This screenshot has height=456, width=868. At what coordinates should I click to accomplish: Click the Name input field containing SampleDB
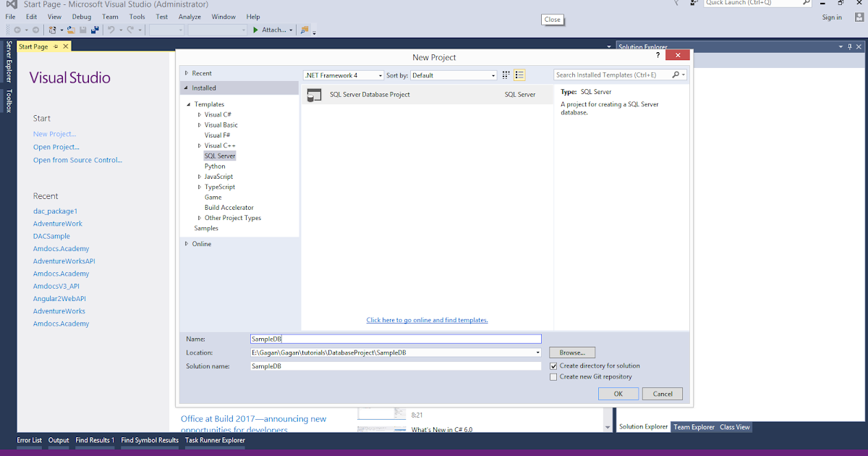click(x=395, y=339)
